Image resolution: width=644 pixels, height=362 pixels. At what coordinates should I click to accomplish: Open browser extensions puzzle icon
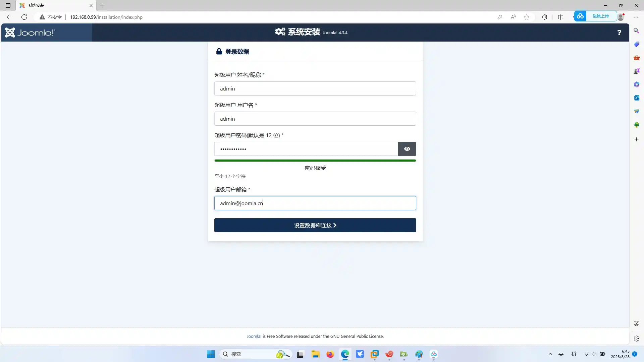tap(544, 17)
